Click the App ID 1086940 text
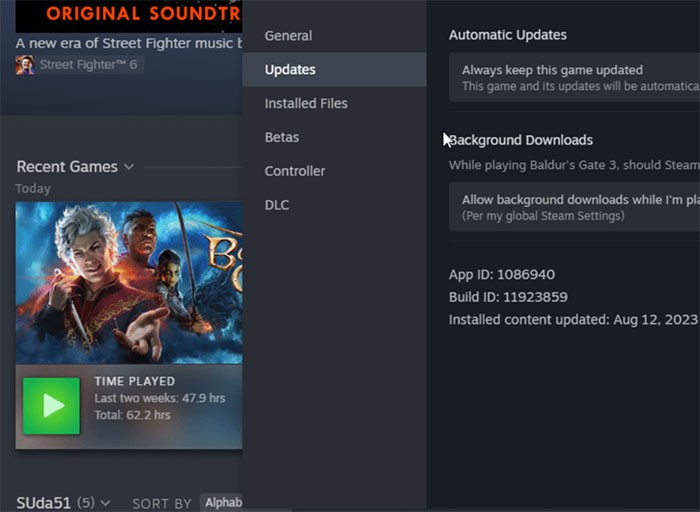 click(502, 275)
